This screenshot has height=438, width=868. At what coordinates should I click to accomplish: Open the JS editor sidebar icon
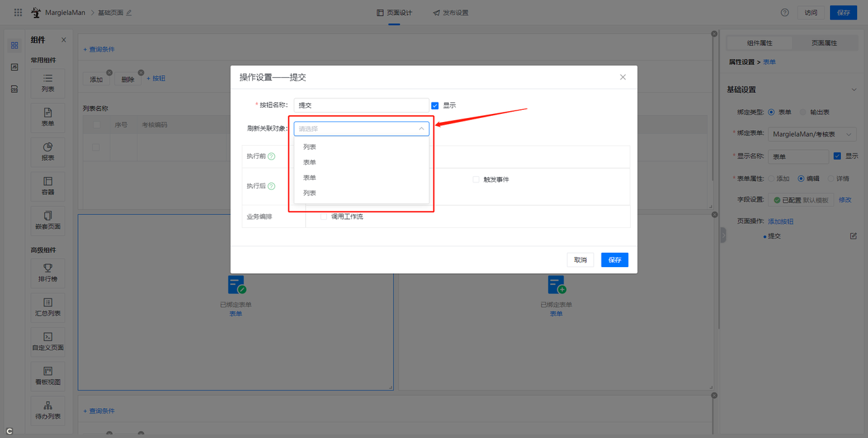(x=14, y=67)
